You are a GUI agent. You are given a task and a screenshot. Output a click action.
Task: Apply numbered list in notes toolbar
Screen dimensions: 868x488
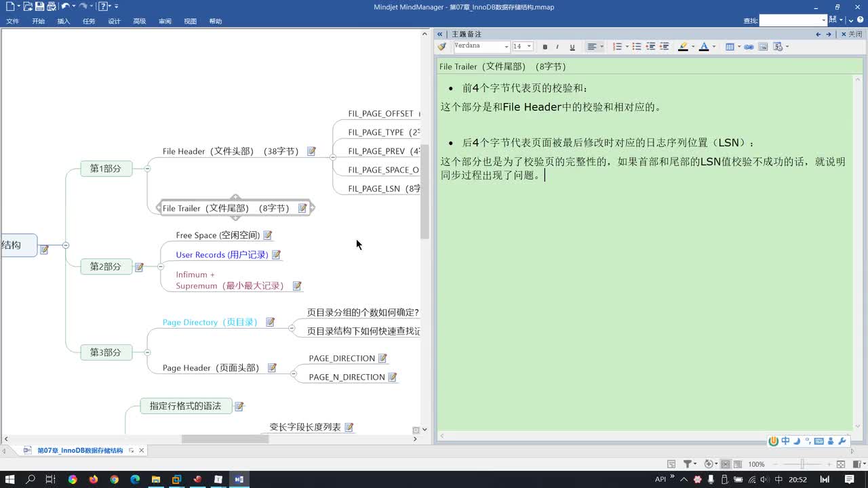(617, 47)
